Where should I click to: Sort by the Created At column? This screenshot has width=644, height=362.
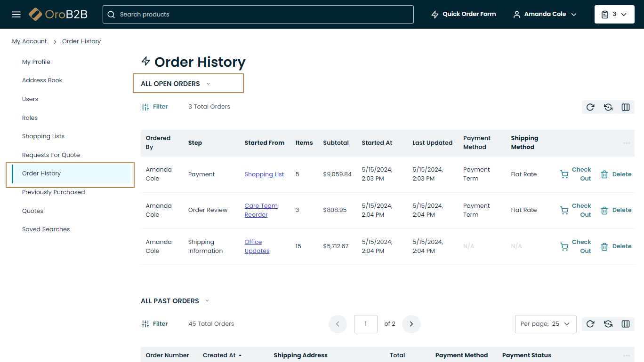pyautogui.click(x=219, y=355)
